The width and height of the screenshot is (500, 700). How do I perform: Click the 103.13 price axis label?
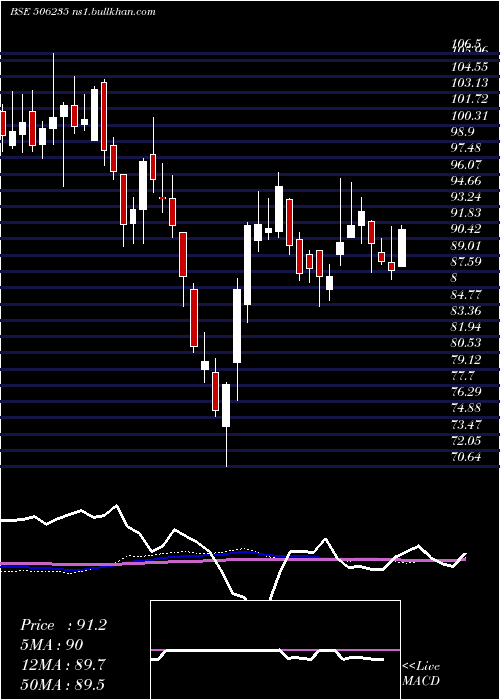click(469, 83)
